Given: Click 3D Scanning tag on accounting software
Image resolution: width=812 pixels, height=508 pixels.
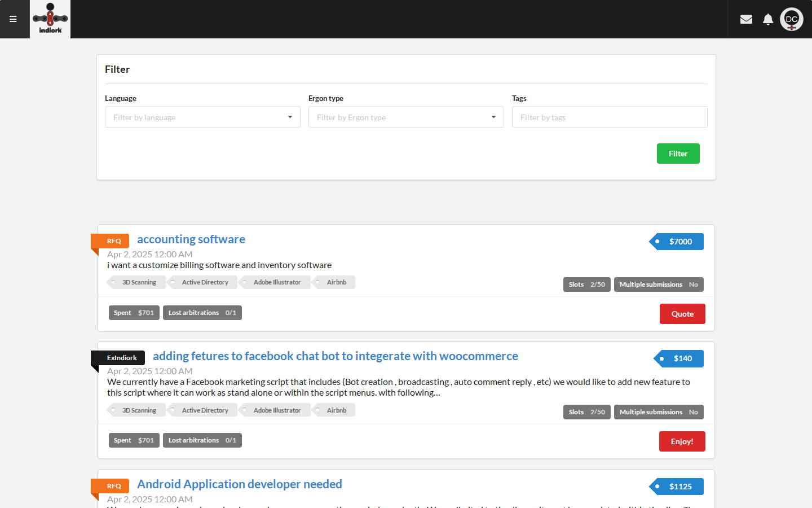Looking at the screenshot, I should 136,282.
